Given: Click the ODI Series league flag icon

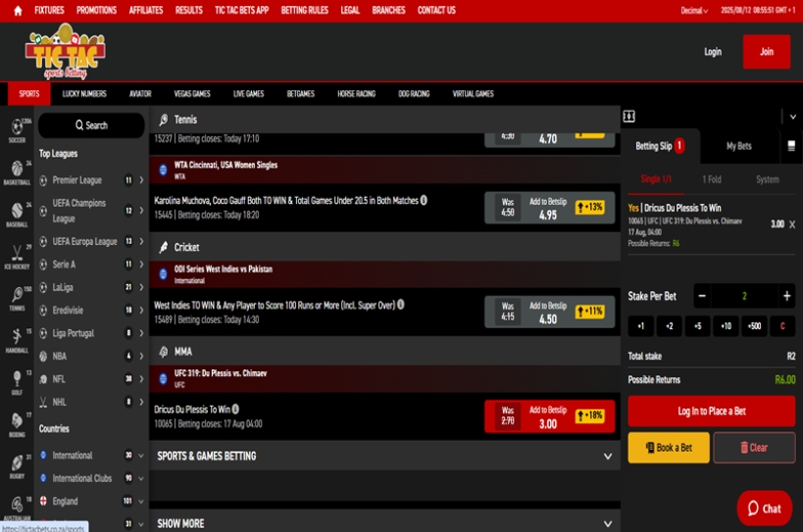Looking at the screenshot, I should pos(163,274).
